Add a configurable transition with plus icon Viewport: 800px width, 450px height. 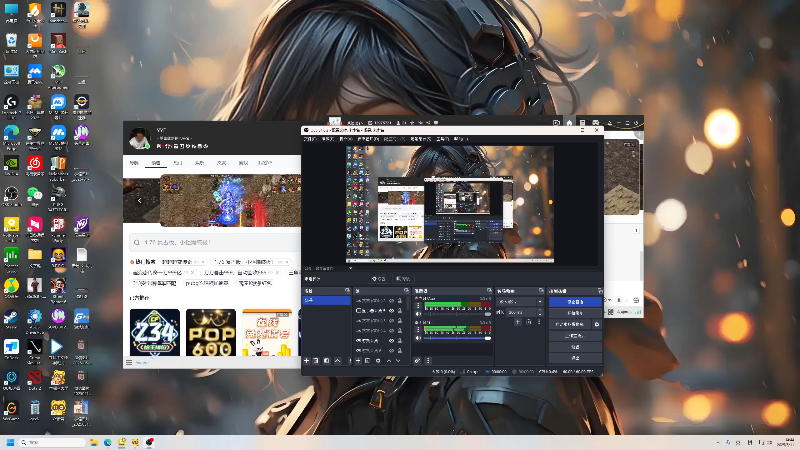pyautogui.click(x=517, y=322)
